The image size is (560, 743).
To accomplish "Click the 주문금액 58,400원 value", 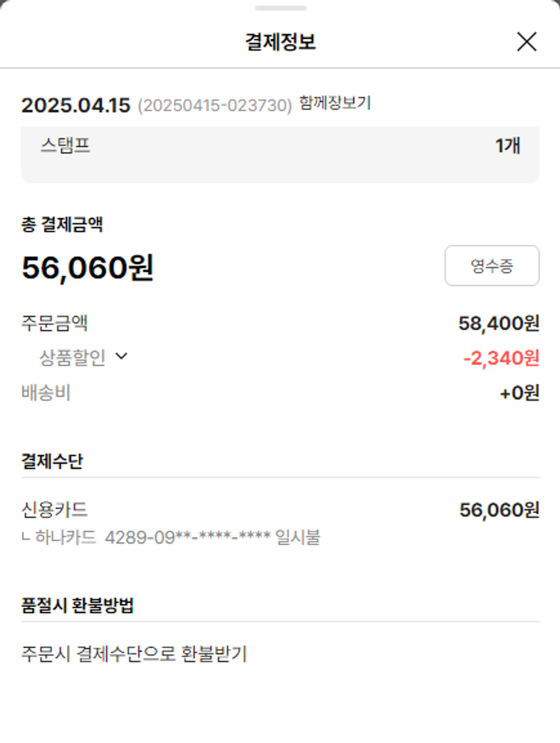I will pyautogui.click(x=498, y=323).
